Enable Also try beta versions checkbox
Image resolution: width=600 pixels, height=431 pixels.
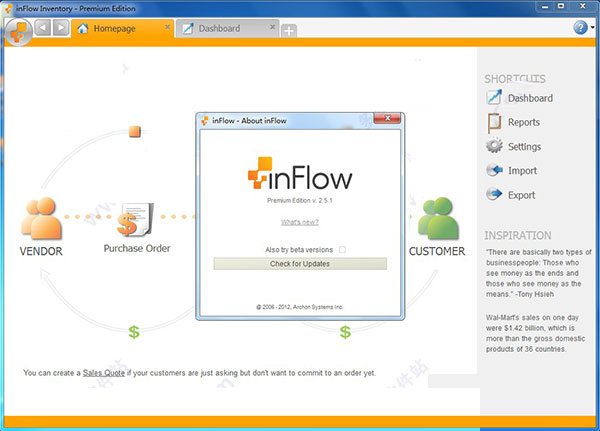(x=342, y=250)
